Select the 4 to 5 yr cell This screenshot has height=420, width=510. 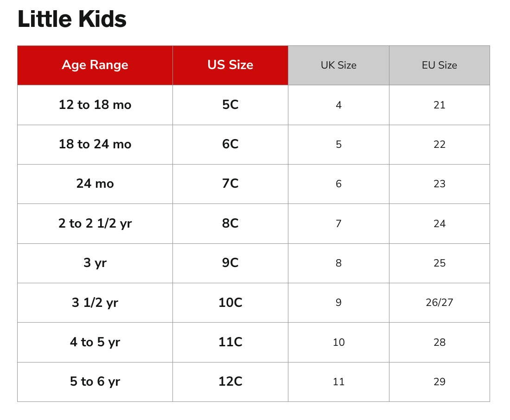(95, 342)
